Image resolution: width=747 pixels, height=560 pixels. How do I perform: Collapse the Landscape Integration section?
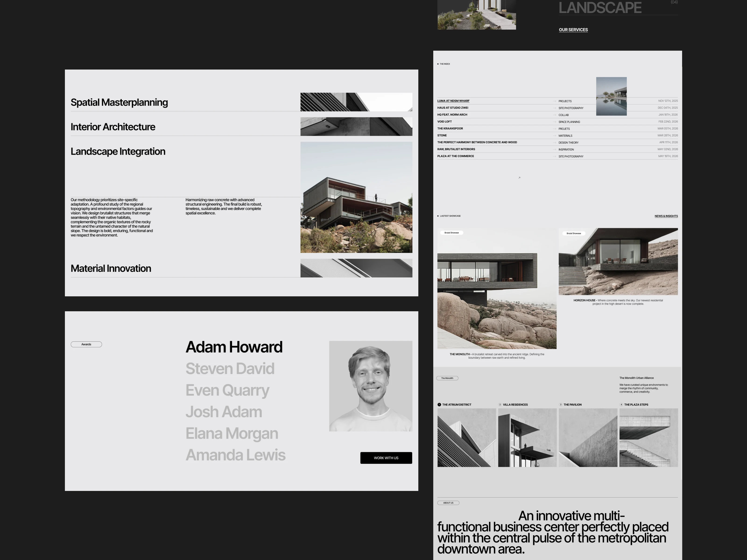click(118, 152)
